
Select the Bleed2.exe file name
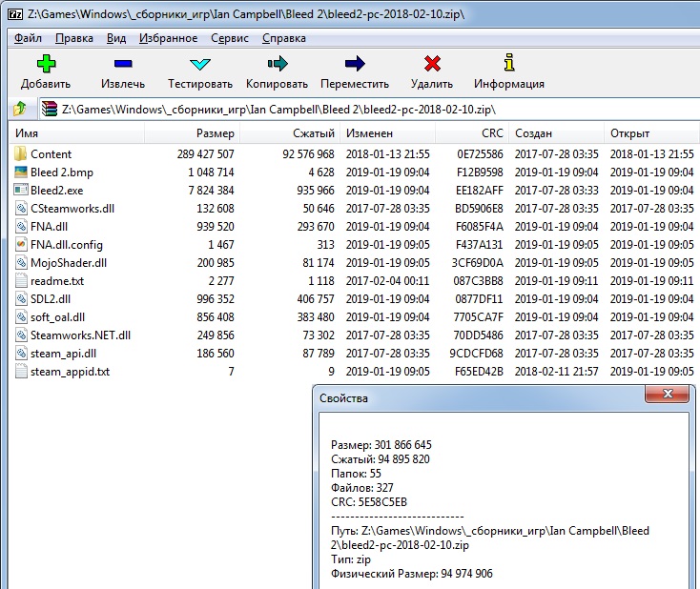tap(56, 191)
